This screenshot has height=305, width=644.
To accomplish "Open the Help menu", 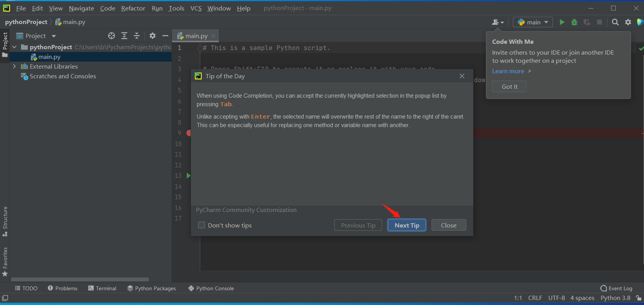I will (x=244, y=8).
